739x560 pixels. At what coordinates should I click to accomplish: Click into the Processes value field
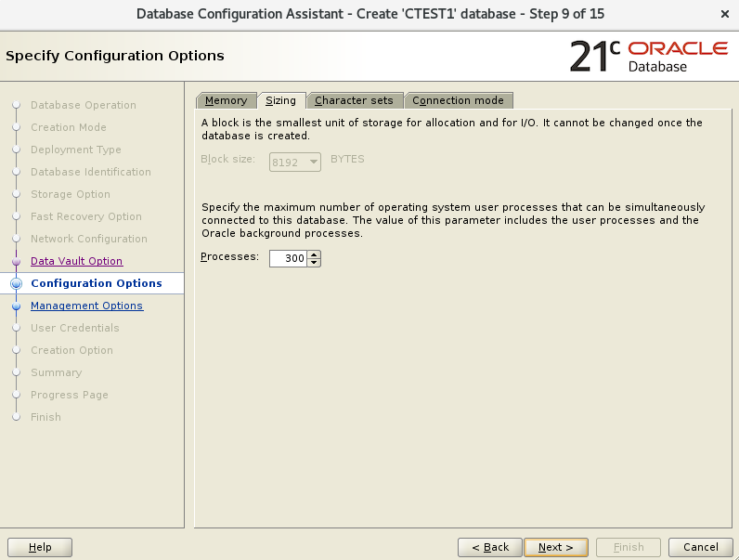click(288, 258)
